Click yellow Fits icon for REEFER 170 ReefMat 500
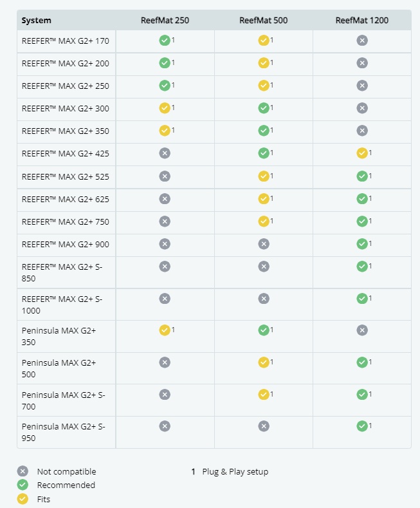This screenshot has width=420, height=508. pyautogui.click(x=264, y=41)
